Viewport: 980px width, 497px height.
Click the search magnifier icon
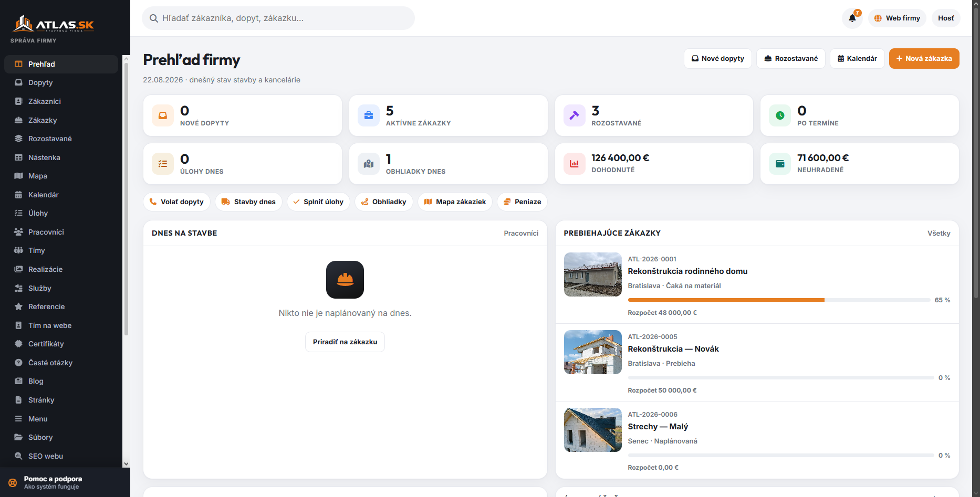(x=154, y=18)
